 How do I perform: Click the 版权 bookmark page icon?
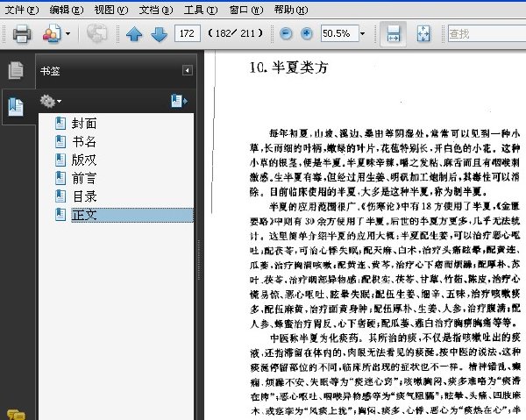click(60, 160)
